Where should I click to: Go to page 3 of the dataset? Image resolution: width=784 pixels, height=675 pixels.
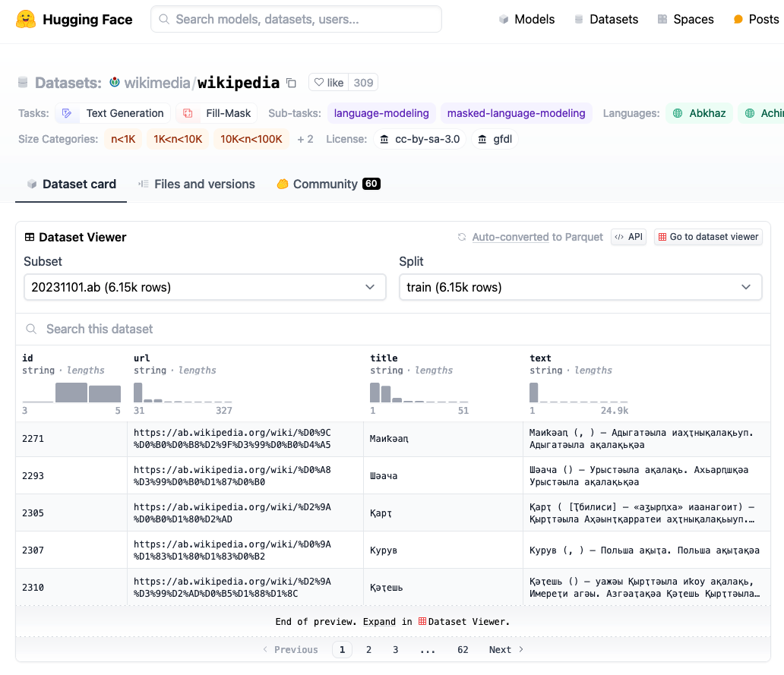click(x=396, y=649)
